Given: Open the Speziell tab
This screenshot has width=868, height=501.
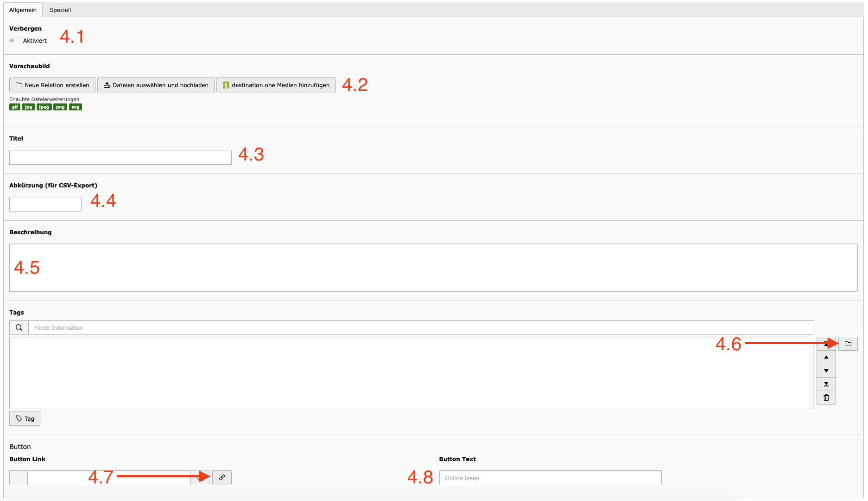Looking at the screenshot, I should point(60,10).
